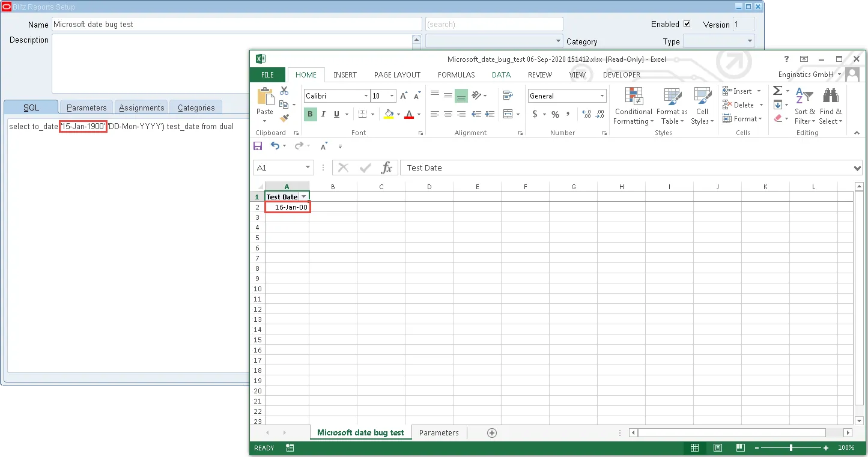
Task: Click Increase Decimal icon
Action: coord(586,114)
